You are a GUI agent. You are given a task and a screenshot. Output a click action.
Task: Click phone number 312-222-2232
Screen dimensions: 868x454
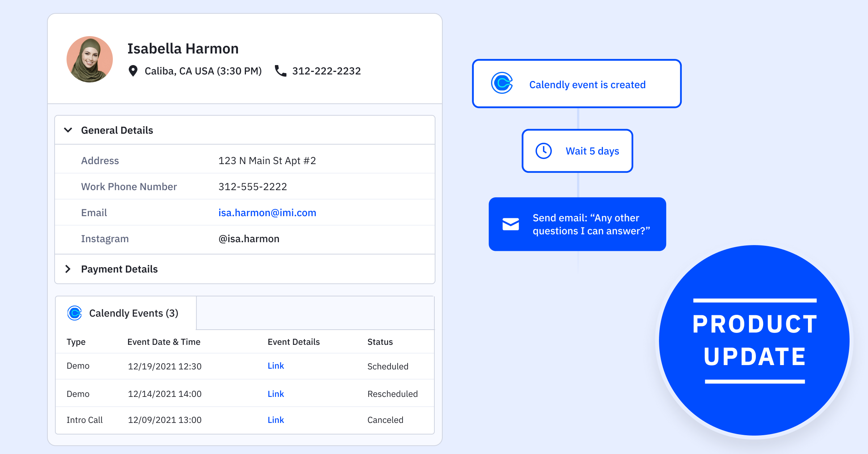(327, 71)
